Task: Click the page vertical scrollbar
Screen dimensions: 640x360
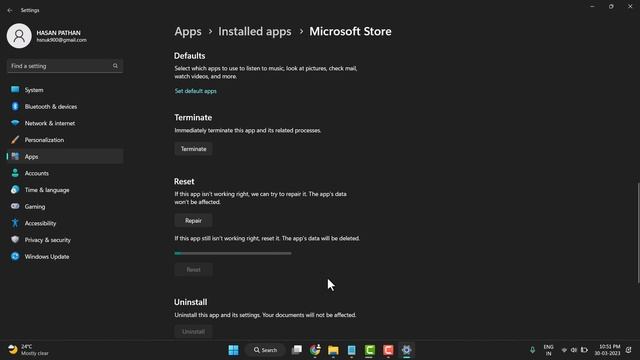Action: tap(638, 232)
